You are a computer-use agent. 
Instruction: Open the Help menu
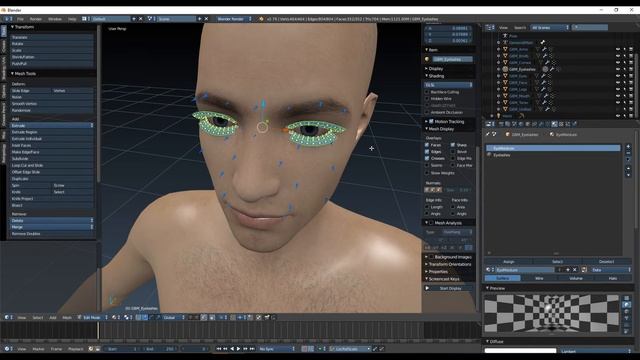72,19
